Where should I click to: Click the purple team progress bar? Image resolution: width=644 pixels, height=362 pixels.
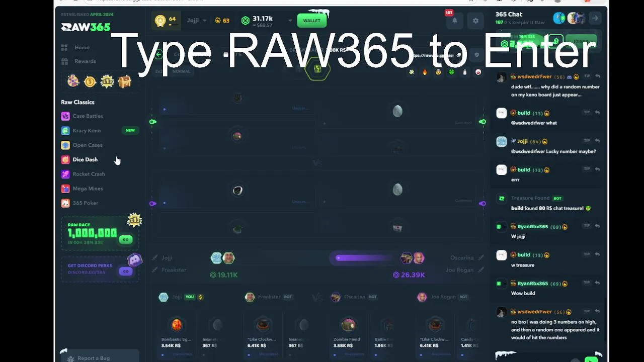tap(363, 258)
